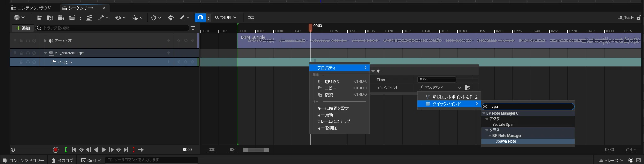Lock the BP_NoteManager track

coord(21,53)
